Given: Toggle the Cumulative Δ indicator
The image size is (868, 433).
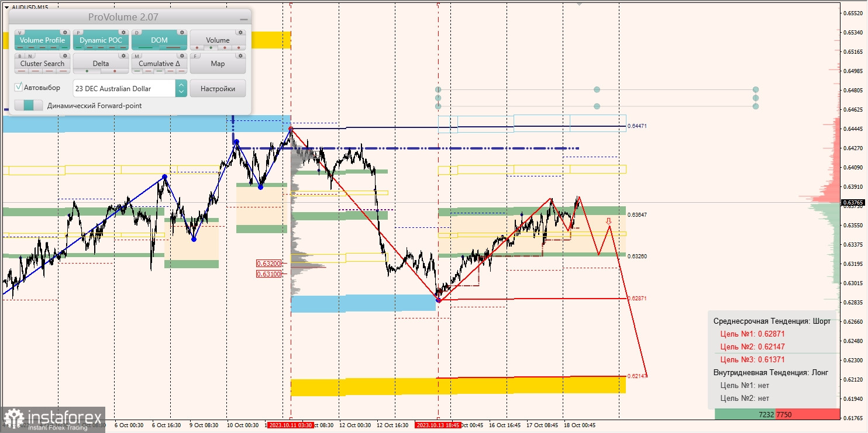Looking at the screenshot, I should [x=159, y=63].
